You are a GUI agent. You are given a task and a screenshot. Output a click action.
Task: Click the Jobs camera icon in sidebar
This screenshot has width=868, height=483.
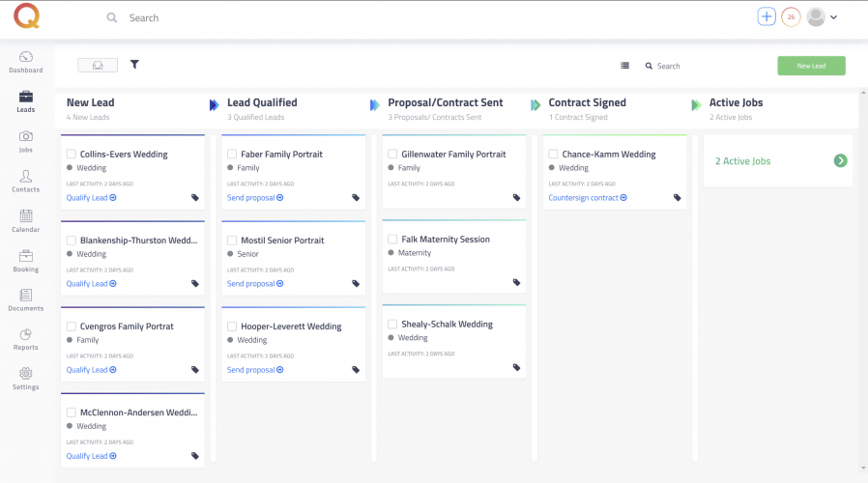[25, 141]
